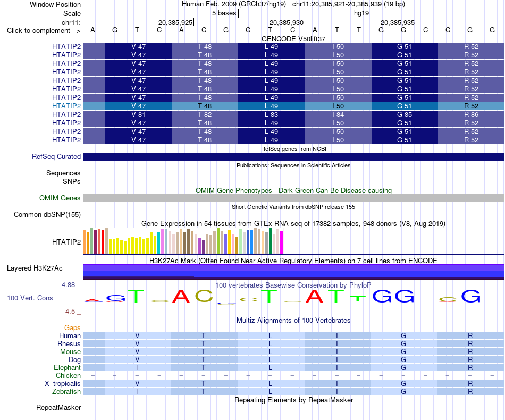Click the Human species label
Viewport: 505px width, 420px height.
(x=70, y=335)
